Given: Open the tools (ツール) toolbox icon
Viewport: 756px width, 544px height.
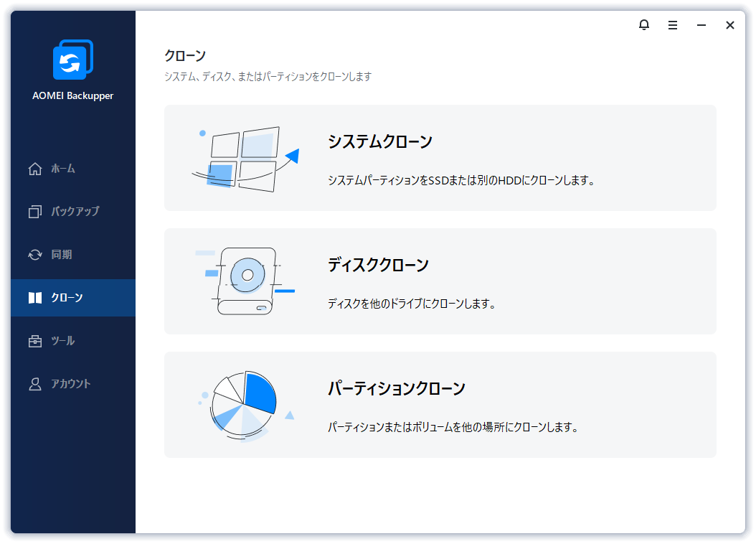Looking at the screenshot, I should click(34, 341).
